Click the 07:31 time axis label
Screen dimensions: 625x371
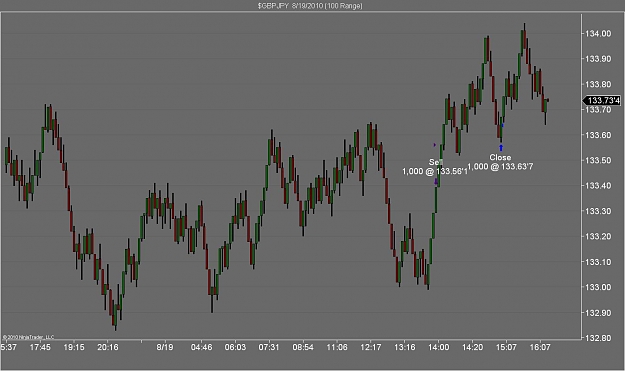tap(269, 347)
